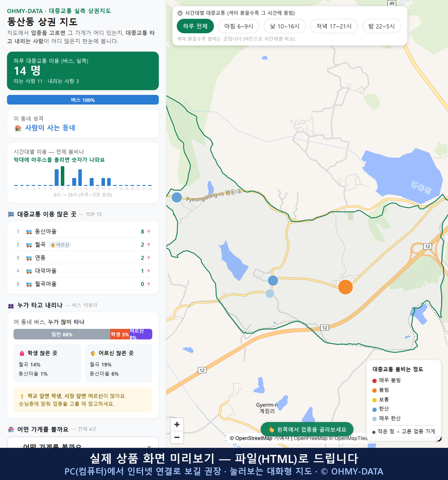This screenshot has width=448, height=480.
Task: Click the blue marker on Pyeongdong-ro
Action: [177, 198]
